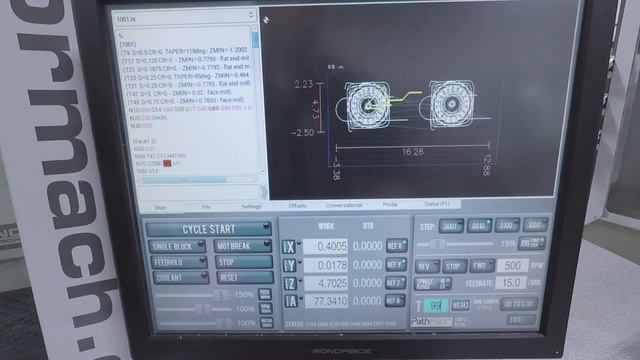Switch to the Status (F1) tab
640x360 pixels.
tap(437, 204)
